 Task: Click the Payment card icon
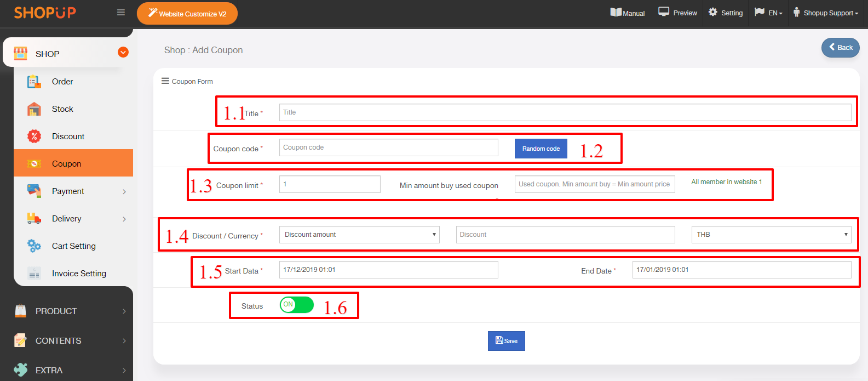click(x=34, y=191)
